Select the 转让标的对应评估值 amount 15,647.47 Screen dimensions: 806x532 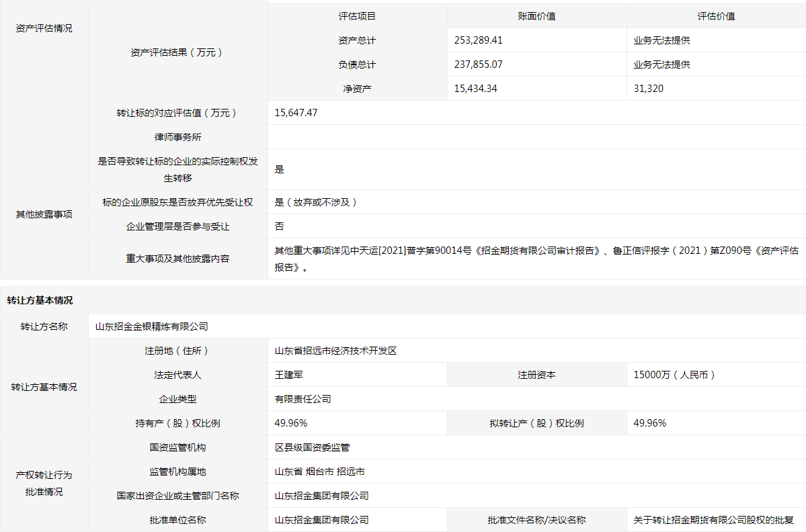296,112
